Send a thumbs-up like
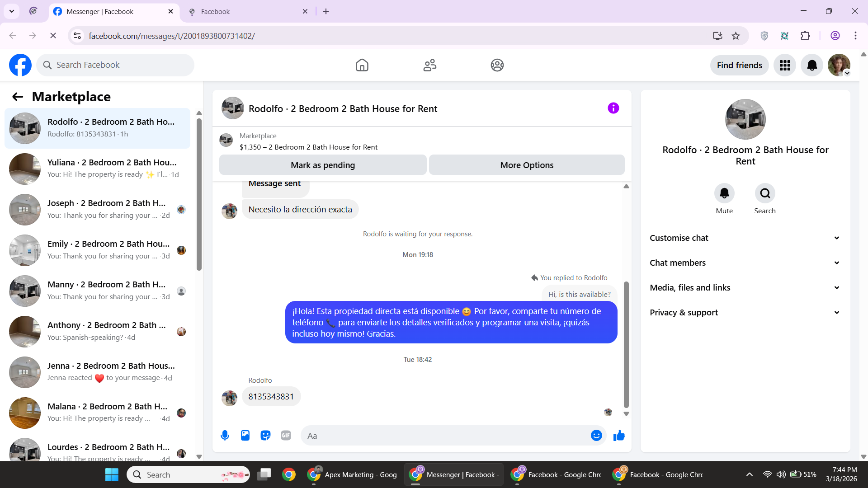 point(619,436)
